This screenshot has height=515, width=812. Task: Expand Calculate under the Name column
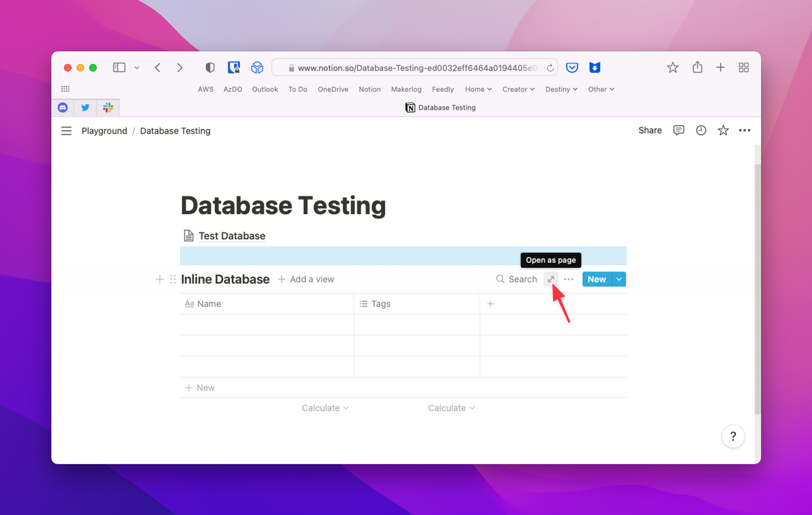click(325, 408)
